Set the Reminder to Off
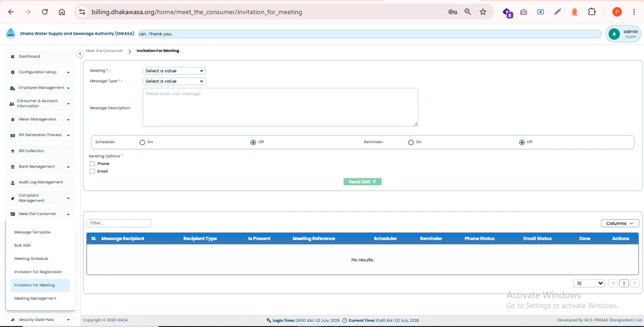 pyautogui.click(x=522, y=143)
